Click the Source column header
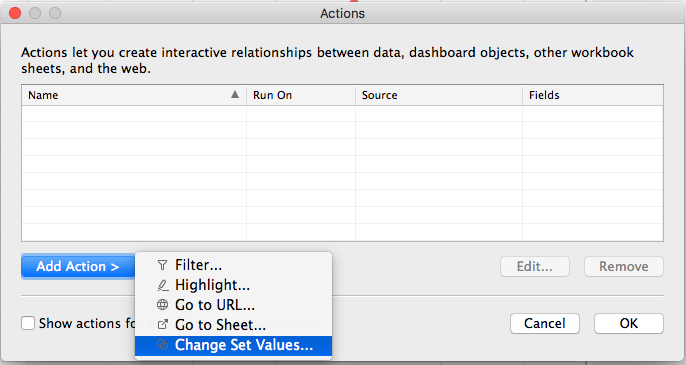 [x=439, y=95]
